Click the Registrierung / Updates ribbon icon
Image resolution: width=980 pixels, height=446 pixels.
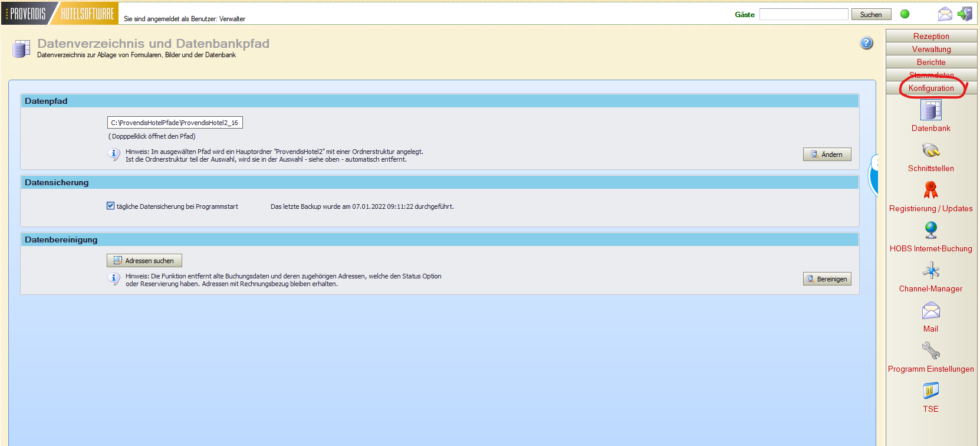pos(930,190)
